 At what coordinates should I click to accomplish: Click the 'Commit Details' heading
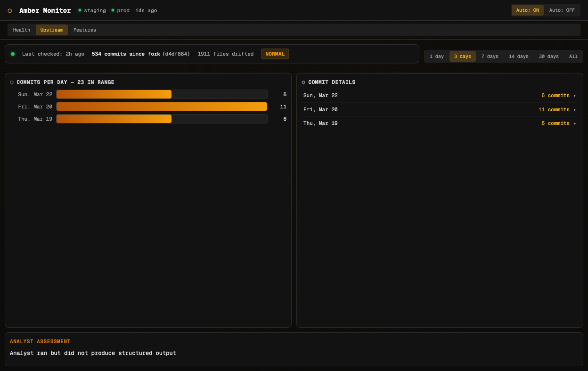(332, 82)
